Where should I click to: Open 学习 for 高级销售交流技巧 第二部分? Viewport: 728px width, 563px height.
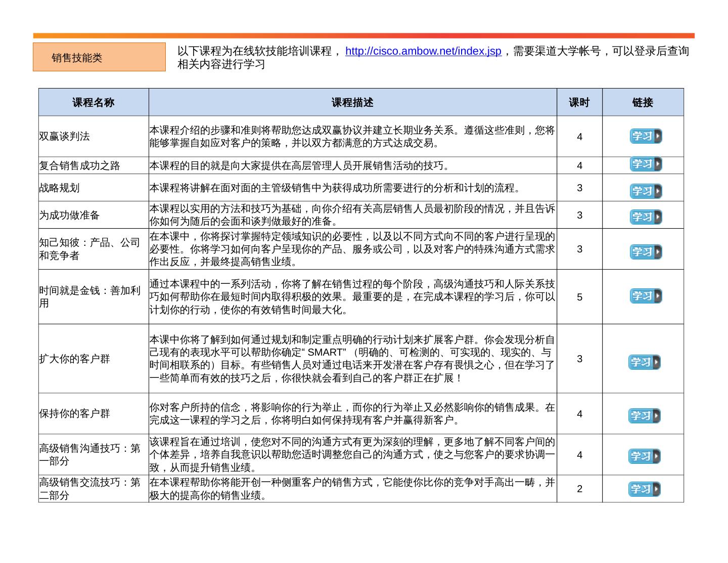click(x=644, y=489)
